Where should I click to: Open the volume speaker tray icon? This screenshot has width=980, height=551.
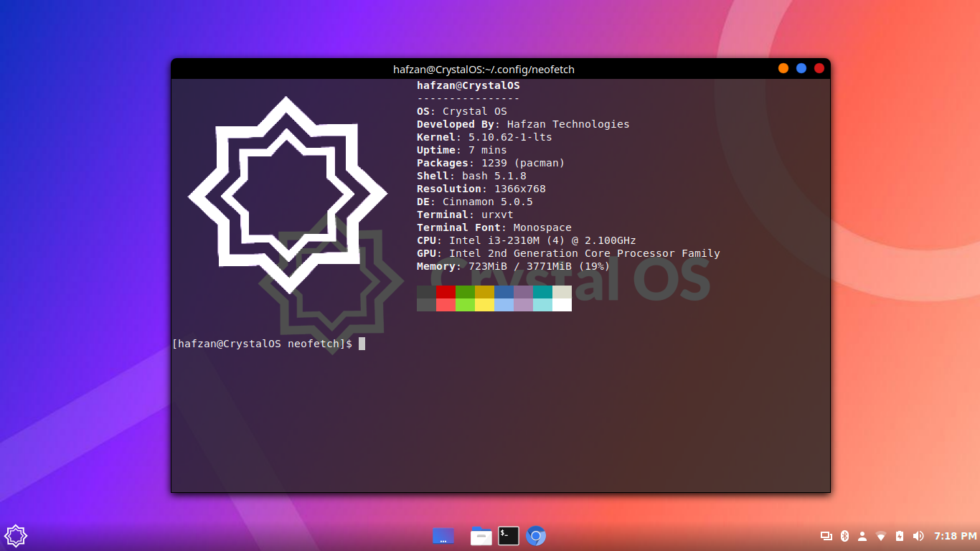click(x=918, y=536)
